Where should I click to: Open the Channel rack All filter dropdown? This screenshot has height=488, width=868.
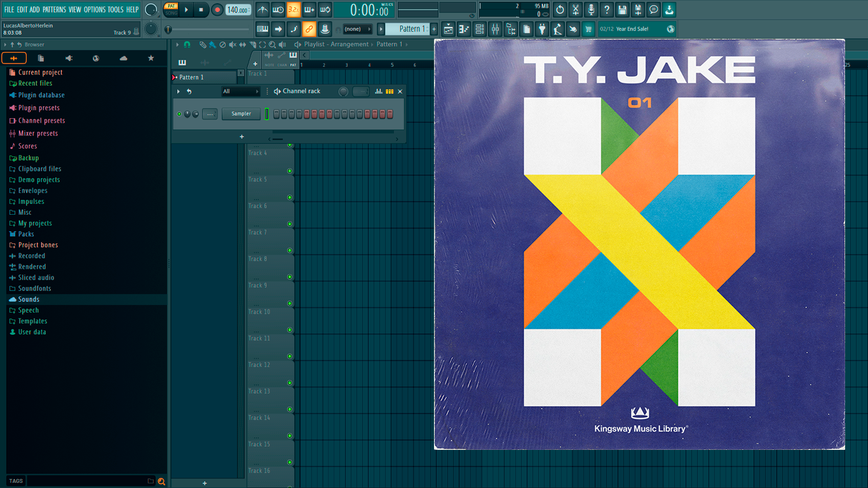pyautogui.click(x=241, y=91)
